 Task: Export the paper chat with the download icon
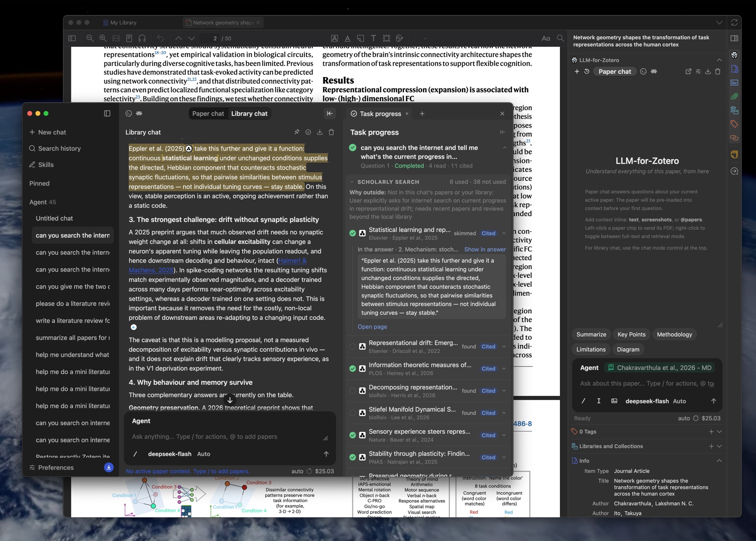click(x=708, y=71)
